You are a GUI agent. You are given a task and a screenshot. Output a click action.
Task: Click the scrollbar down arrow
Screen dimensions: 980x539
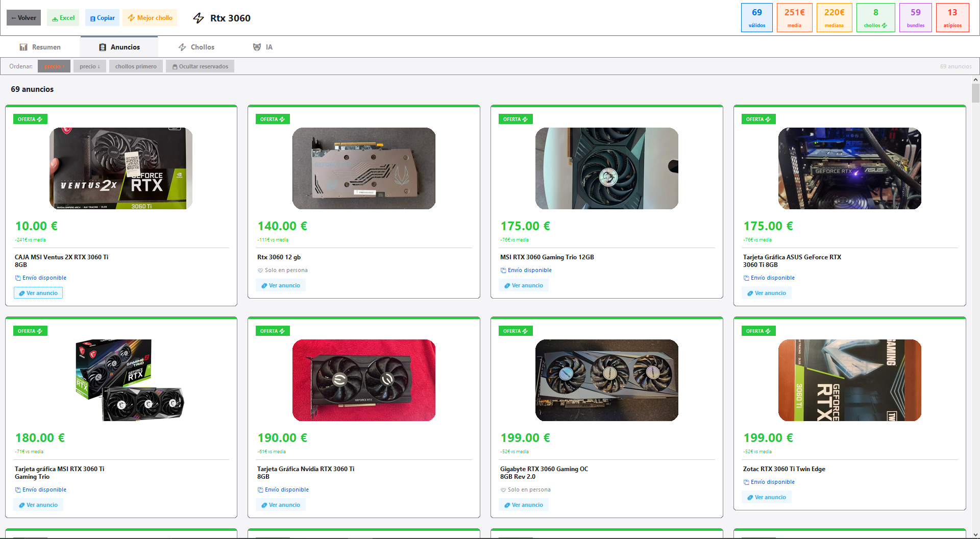[x=975, y=534]
